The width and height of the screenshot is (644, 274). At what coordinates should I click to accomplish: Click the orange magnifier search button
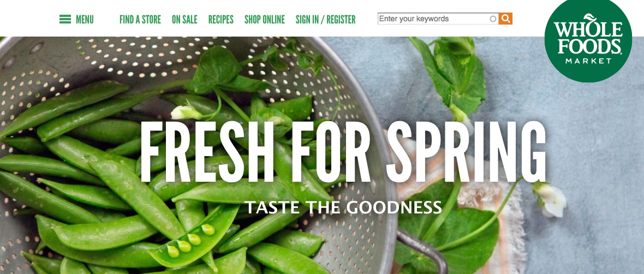coord(505,19)
